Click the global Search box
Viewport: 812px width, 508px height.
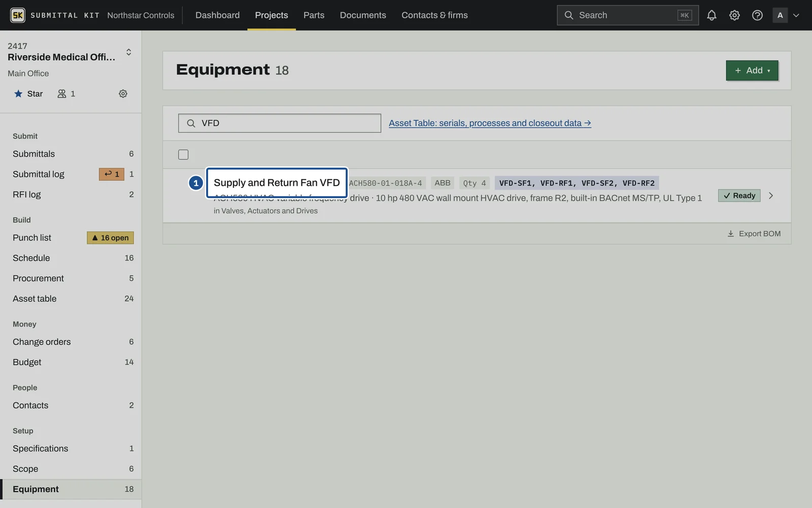628,15
